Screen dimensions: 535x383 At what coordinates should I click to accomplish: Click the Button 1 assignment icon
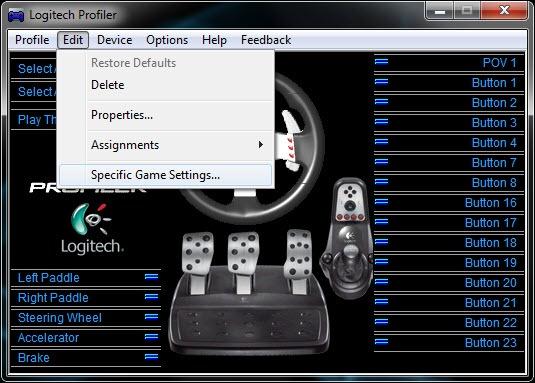381,82
